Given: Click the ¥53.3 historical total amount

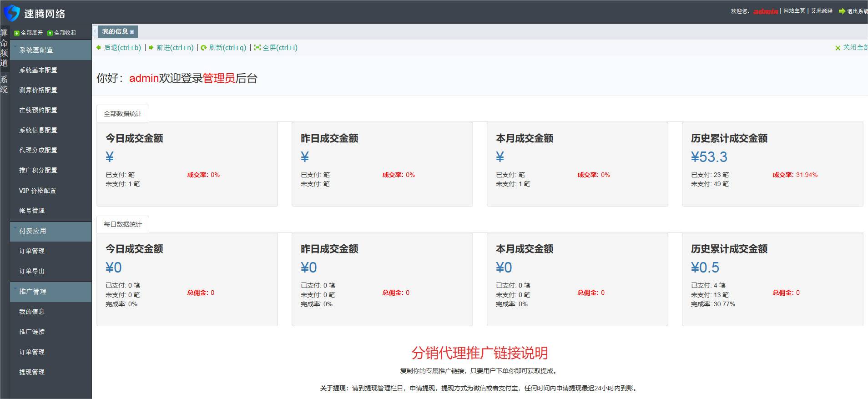Looking at the screenshot, I should point(709,157).
